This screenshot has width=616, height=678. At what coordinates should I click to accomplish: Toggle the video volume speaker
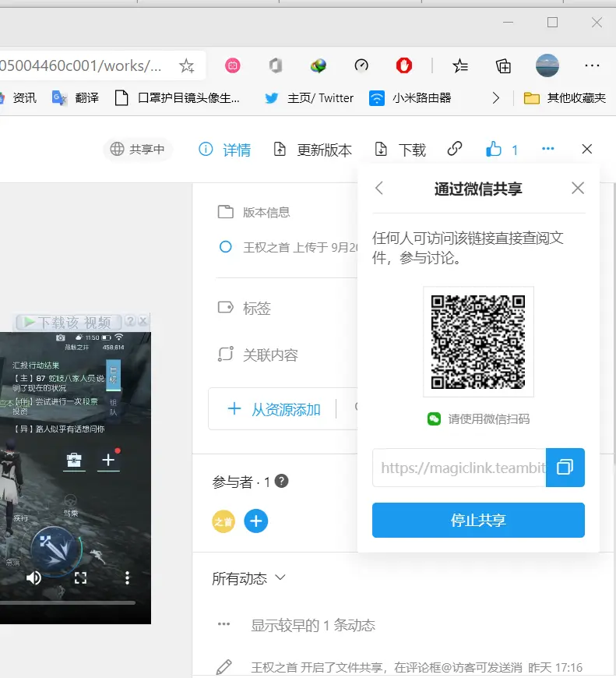point(33,577)
